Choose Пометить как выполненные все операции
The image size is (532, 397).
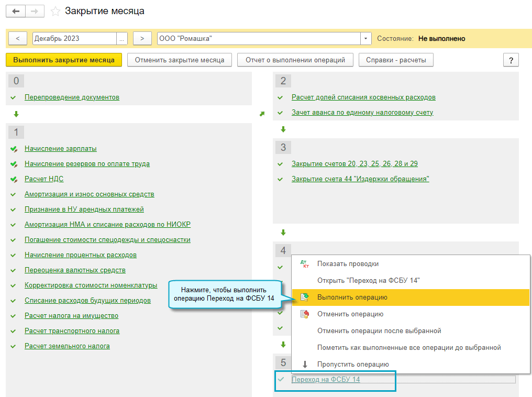(x=409, y=348)
